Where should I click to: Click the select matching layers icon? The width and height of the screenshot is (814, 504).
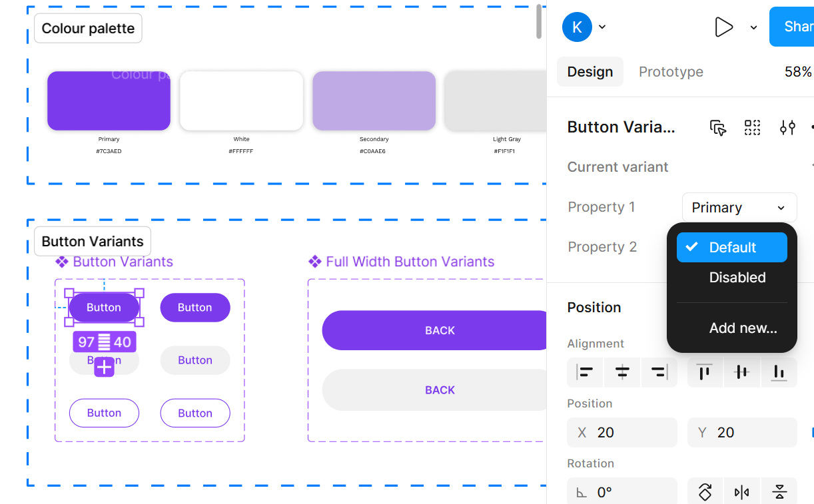point(717,128)
